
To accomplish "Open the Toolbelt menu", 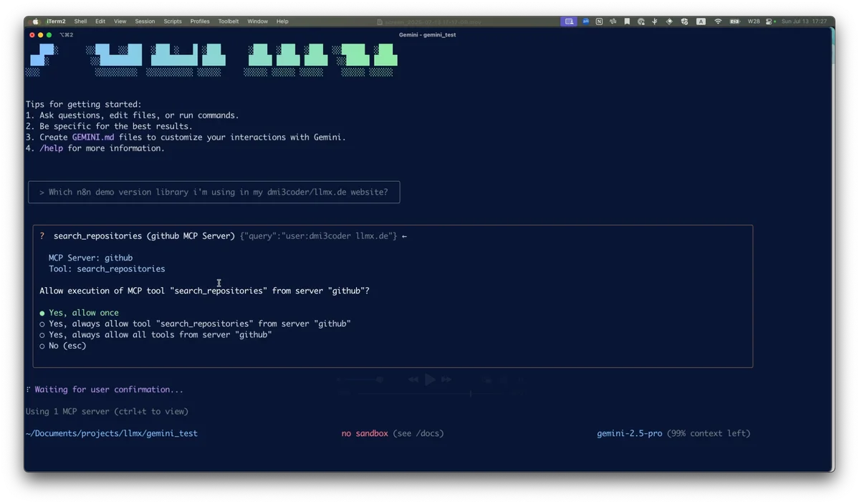I will (x=229, y=21).
